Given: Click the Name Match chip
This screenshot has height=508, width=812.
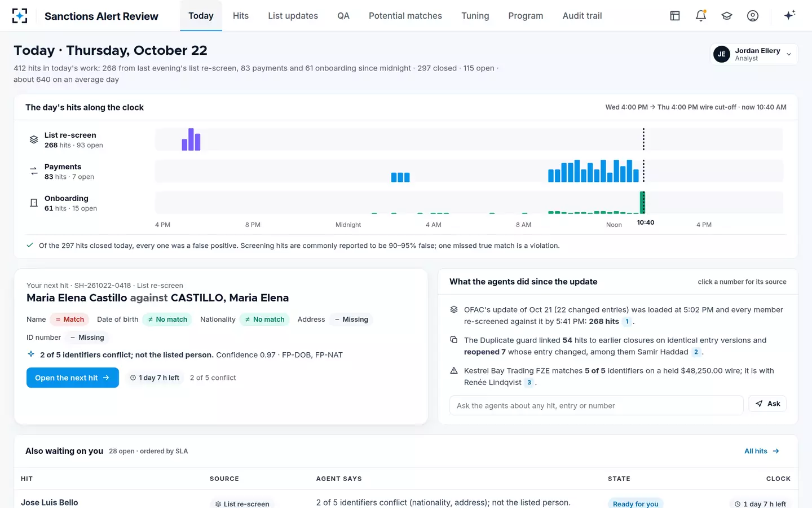Looking at the screenshot, I should tap(69, 319).
